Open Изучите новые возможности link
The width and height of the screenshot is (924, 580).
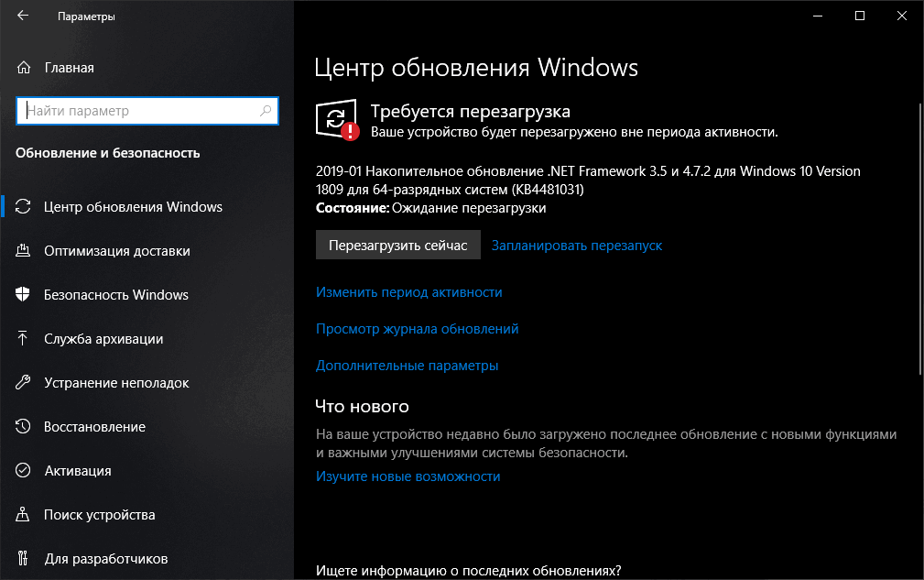[408, 476]
